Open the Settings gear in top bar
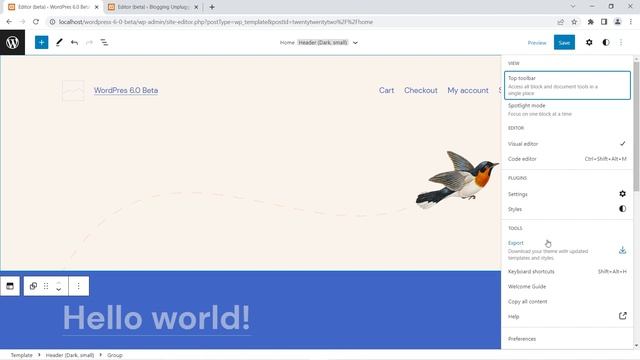640x360 pixels. point(589,42)
